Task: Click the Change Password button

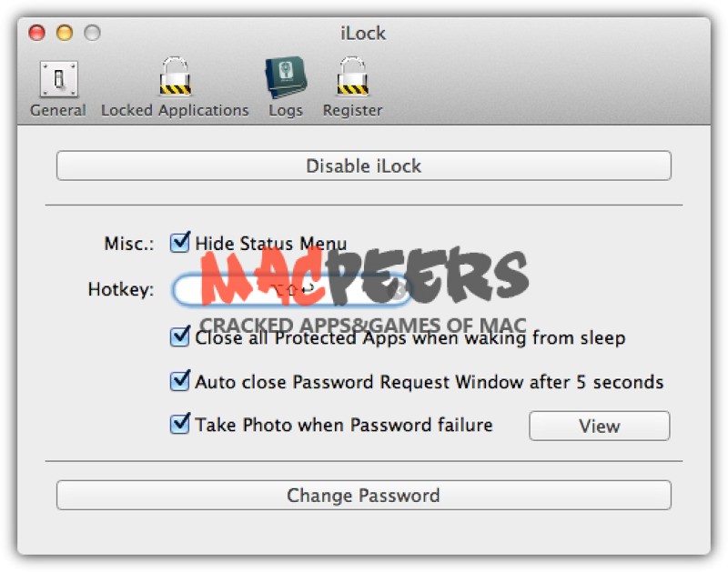Action: point(364,495)
